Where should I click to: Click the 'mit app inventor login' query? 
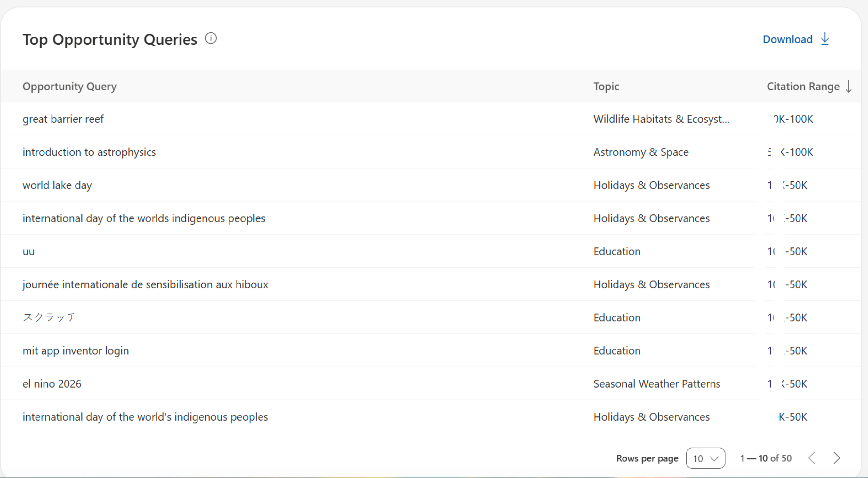point(76,350)
